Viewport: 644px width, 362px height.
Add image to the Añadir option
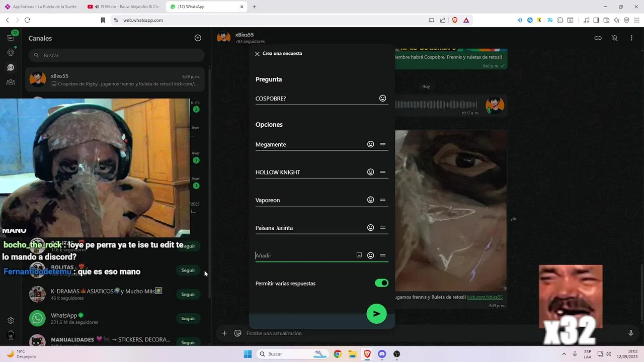tap(359, 255)
